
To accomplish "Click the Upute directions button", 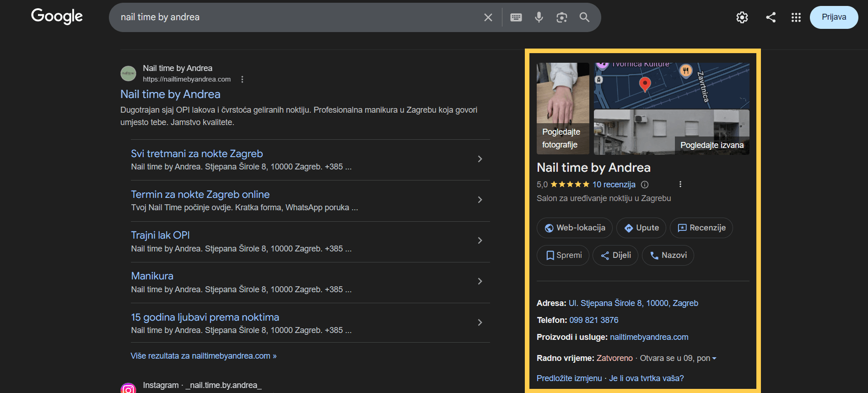I will [642, 228].
